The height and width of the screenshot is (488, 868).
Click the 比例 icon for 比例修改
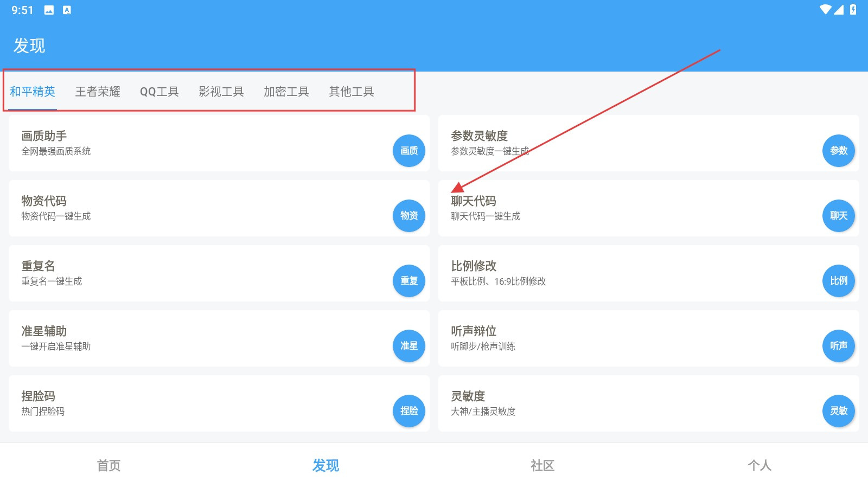click(x=838, y=281)
